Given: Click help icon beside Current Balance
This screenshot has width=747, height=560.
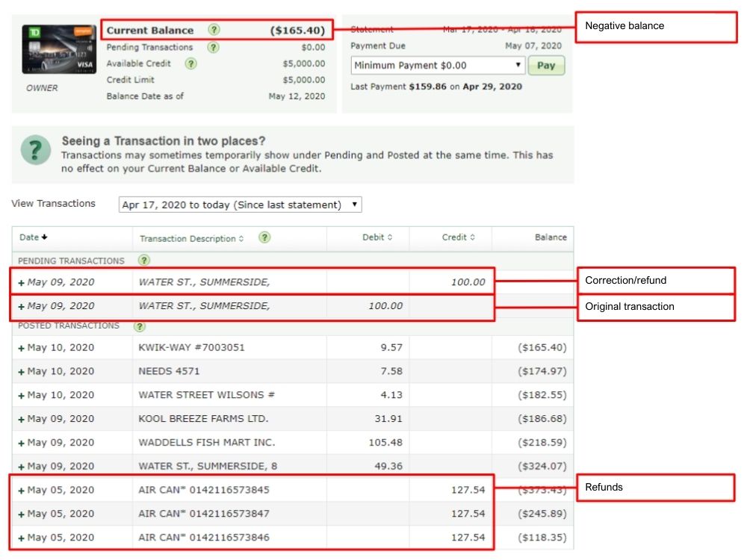Looking at the screenshot, I should pyautogui.click(x=214, y=31).
